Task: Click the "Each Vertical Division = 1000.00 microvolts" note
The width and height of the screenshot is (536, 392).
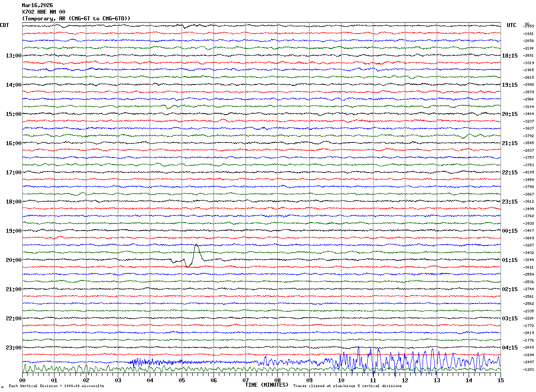Action: (x=57, y=386)
